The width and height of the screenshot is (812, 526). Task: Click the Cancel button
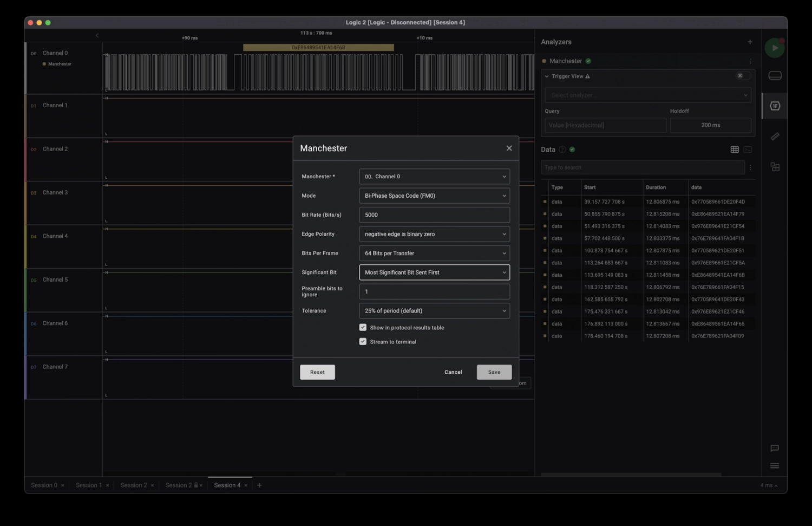453,372
